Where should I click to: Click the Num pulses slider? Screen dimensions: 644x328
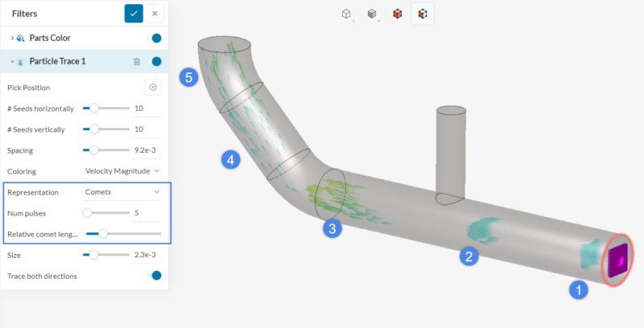[106, 213]
